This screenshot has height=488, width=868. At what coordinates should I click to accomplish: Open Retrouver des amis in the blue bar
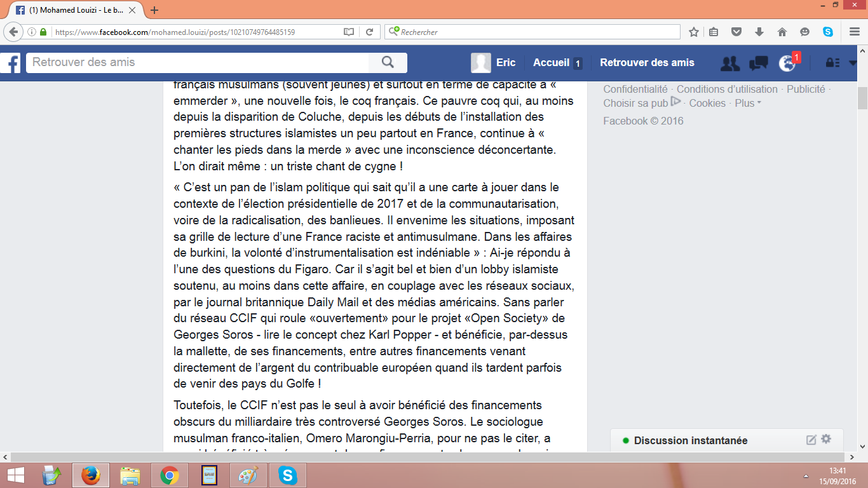tap(647, 62)
